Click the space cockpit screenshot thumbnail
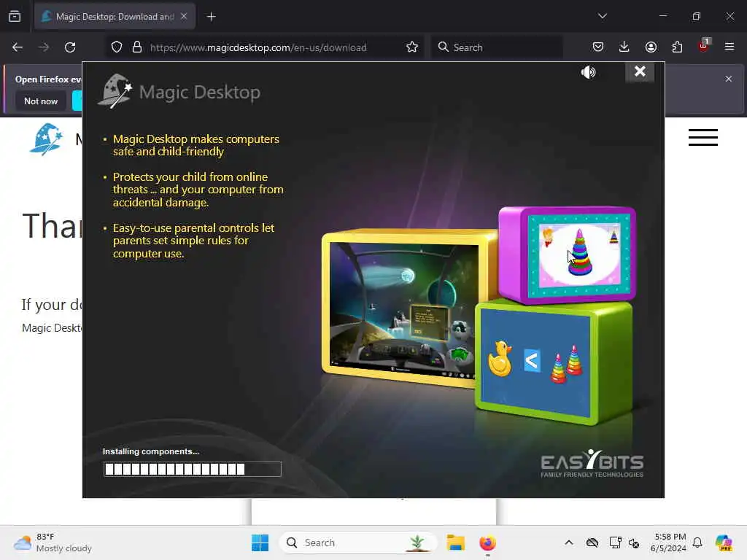 (x=404, y=310)
